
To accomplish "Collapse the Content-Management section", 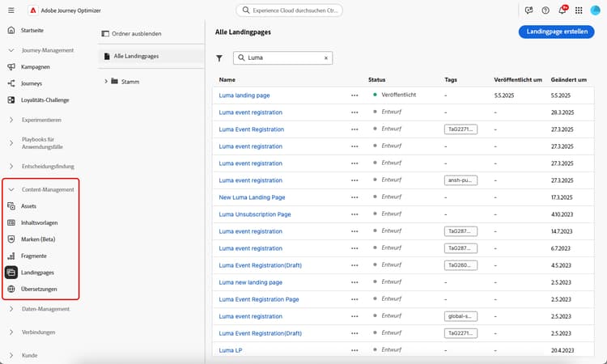I will 11,189.
